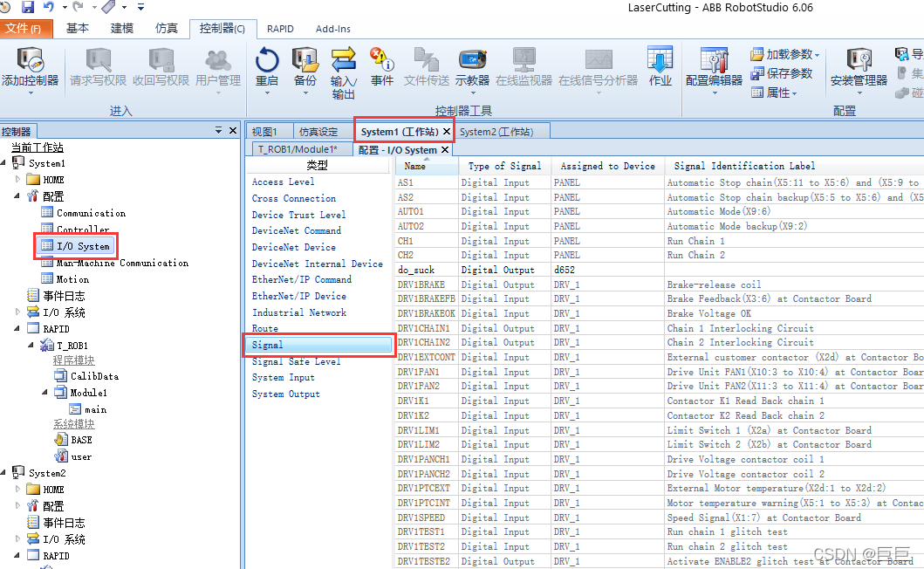Open the Jobs (作业) icon

click(660, 60)
